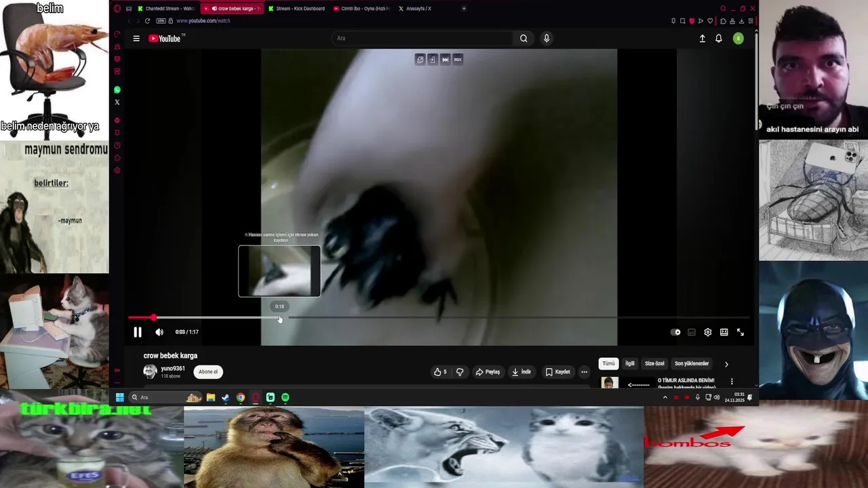Click the YouTube search magnifier button
Screen dimensions: 868x488
(524, 39)
